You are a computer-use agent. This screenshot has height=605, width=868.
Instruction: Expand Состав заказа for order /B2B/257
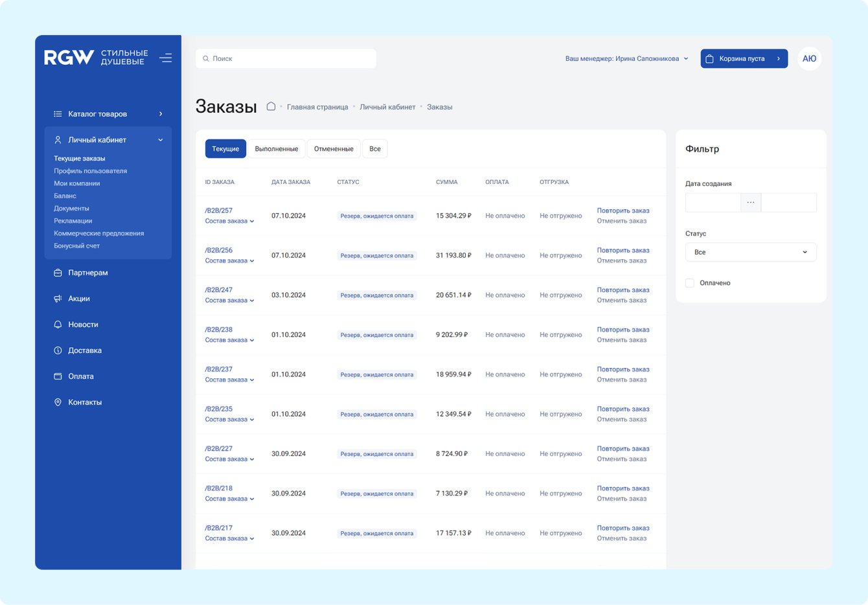point(229,221)
